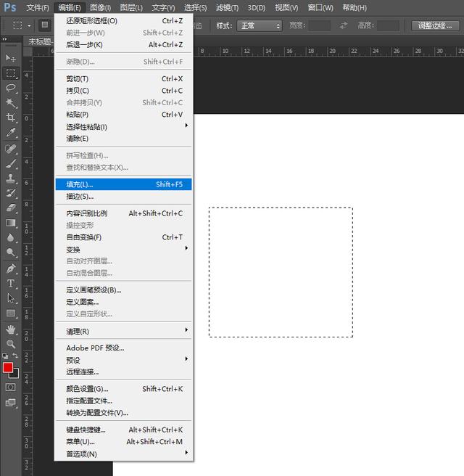Screen dimensions: 464x476
Task: Open the 图层 menu
Action: tap(131, 7)
